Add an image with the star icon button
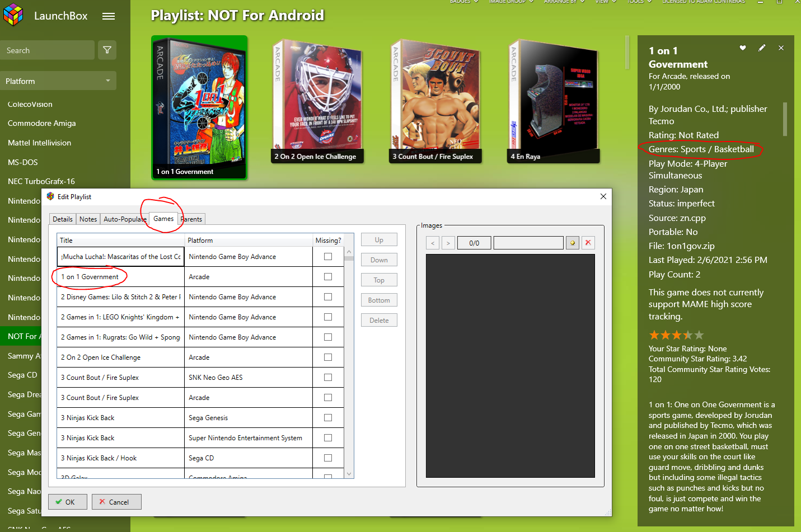 click(x=572, y=243)
